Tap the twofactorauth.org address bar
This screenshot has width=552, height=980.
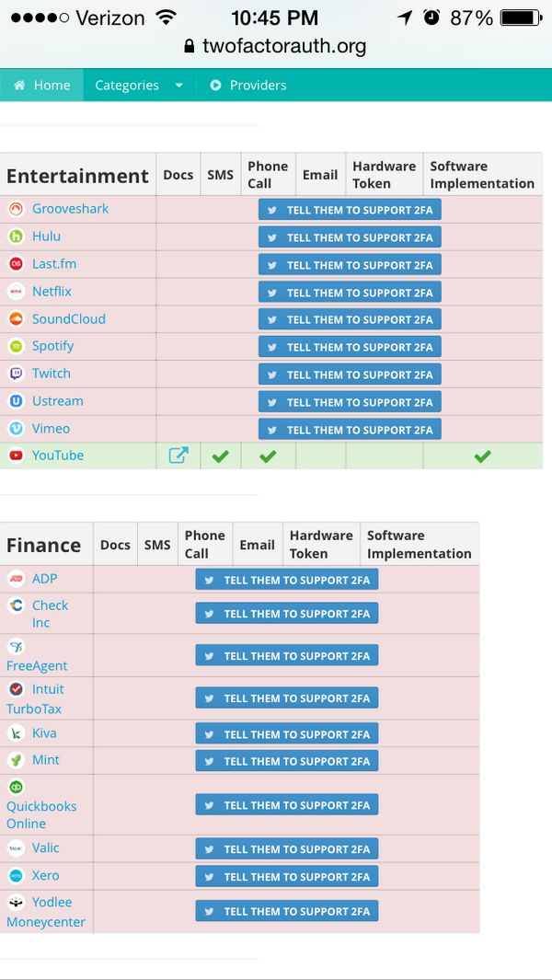276,46
